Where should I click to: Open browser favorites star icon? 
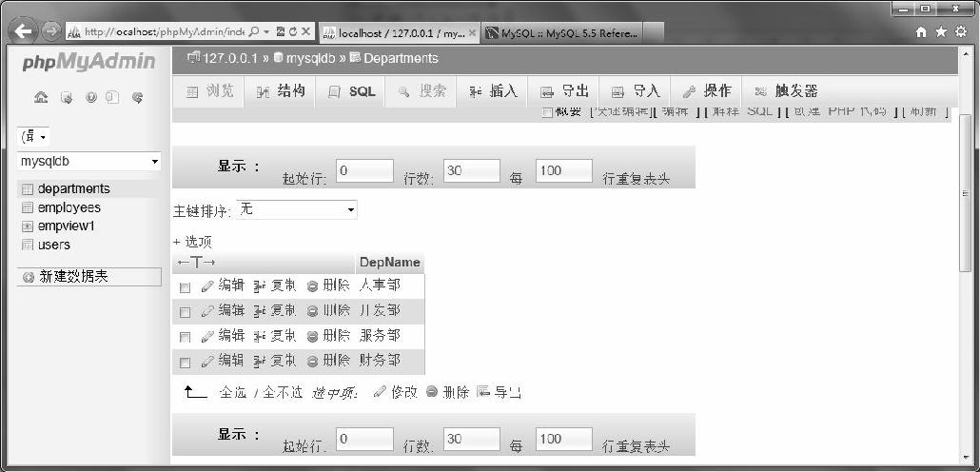pos(941,32)
